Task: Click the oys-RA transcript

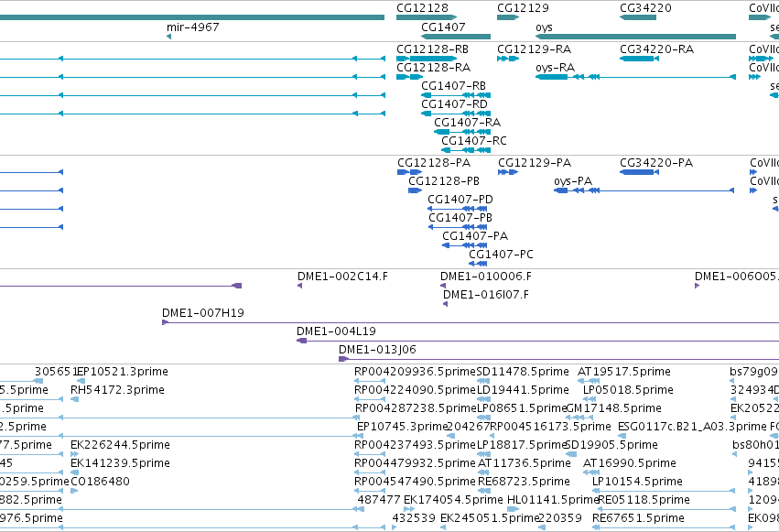Action: click(636, 77)
